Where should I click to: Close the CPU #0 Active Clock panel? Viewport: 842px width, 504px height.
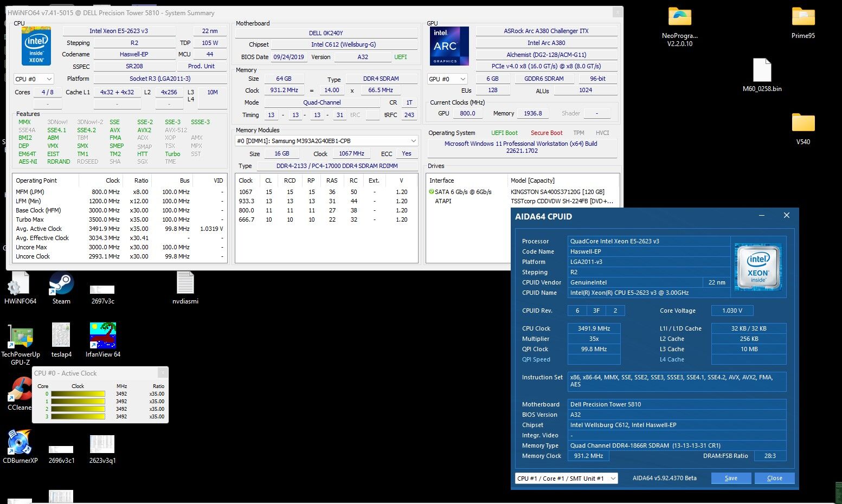pos(162,372)
